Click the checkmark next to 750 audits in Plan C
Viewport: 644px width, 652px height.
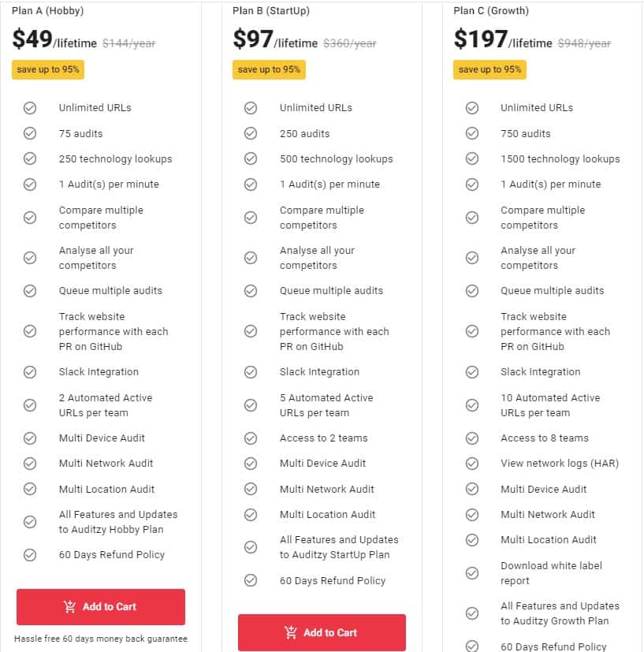point(472,133)
